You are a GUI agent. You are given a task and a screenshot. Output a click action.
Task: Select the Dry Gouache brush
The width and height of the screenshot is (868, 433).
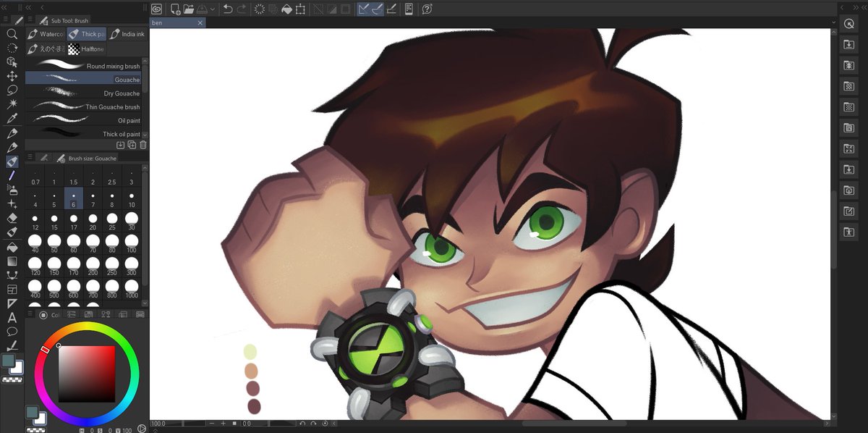pos(84,93)
